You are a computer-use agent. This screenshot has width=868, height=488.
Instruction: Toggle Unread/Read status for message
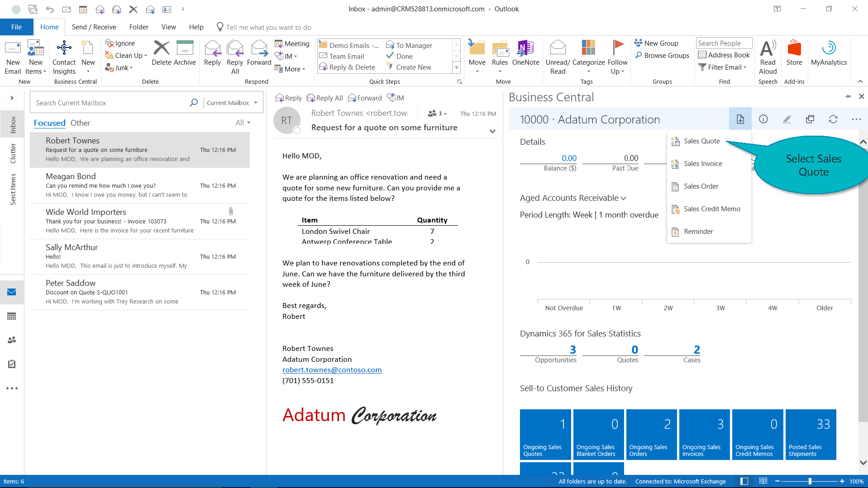pos(558,57)
